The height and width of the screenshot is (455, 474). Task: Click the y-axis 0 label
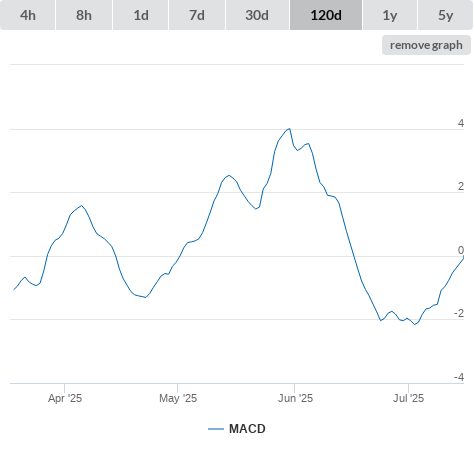[x=461, y=250]
